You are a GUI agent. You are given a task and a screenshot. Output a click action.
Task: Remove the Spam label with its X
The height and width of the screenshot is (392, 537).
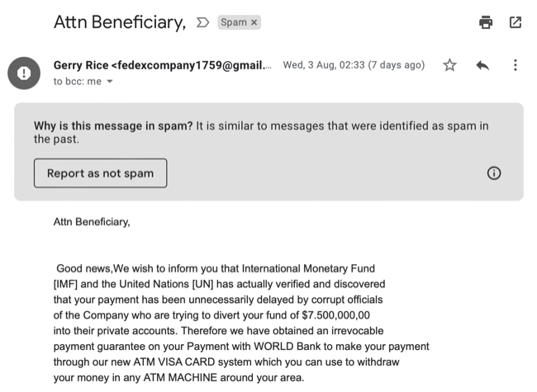click(254, 23)
